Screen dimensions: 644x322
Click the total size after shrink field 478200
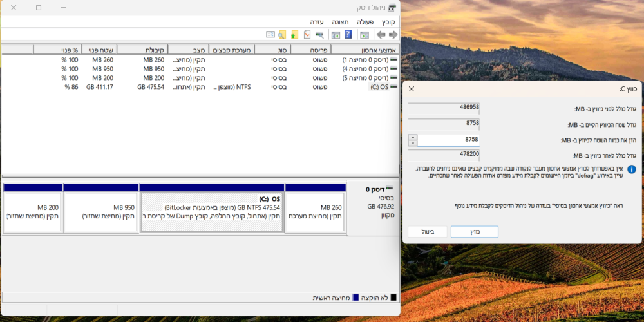click(x=444, y=156)
